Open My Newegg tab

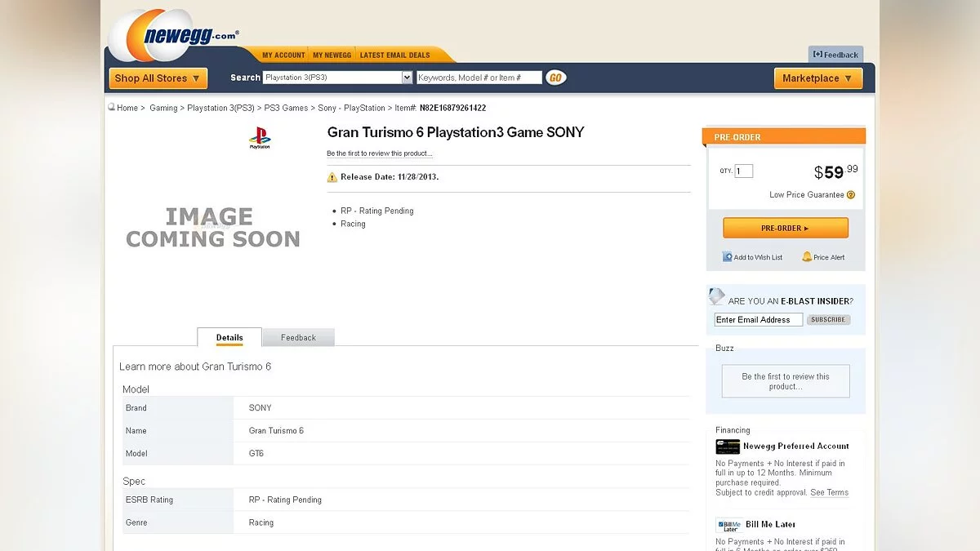tap(332, 56)
